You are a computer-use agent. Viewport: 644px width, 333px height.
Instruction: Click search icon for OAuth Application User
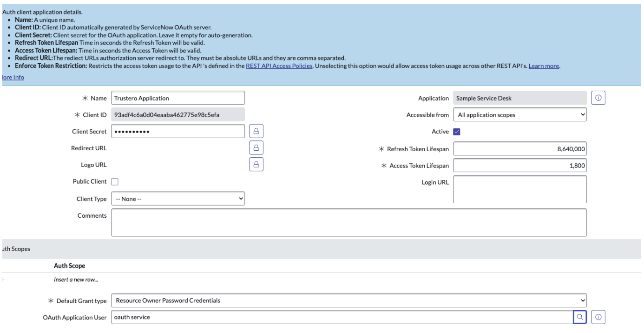pyautogui.click(x=579, y=317)
